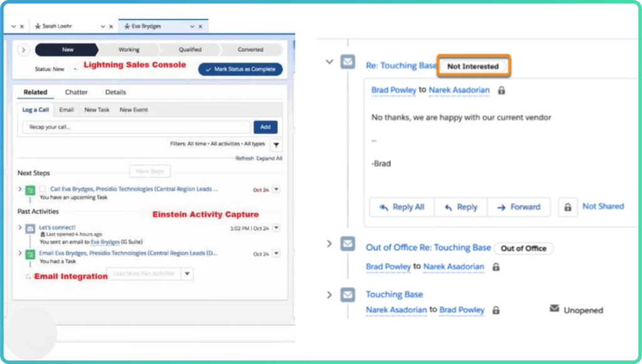Open the action menu for the Call Eva Brydges task

276,189
